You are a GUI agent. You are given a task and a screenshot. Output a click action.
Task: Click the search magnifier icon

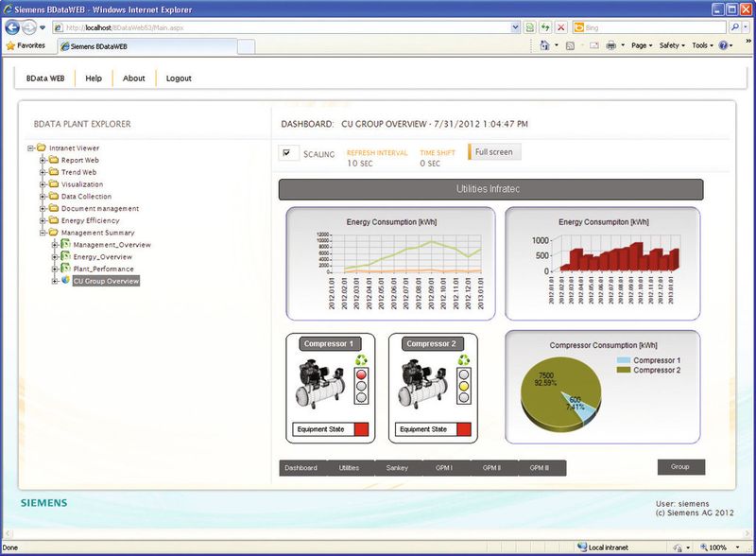[x=734, y=27]
